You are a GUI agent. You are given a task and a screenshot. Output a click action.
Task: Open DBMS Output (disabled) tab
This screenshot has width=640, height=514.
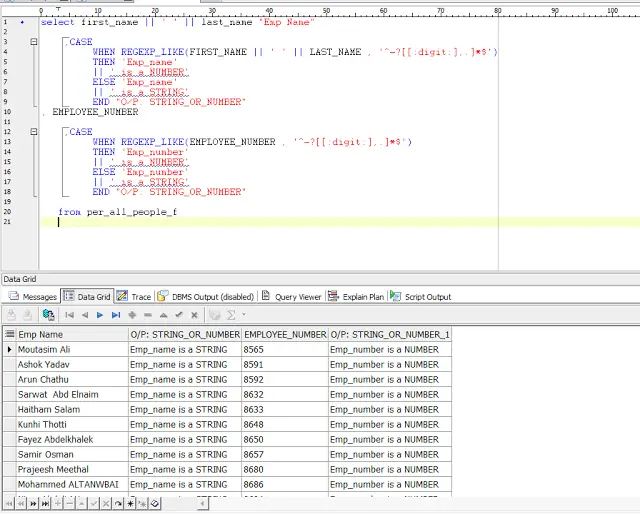pos(206,296)
